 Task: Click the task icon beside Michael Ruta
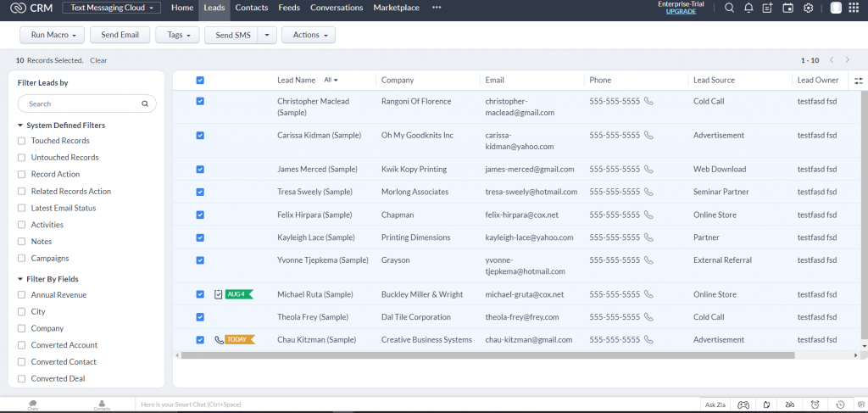pyautogui.click(x=218, y=294)
